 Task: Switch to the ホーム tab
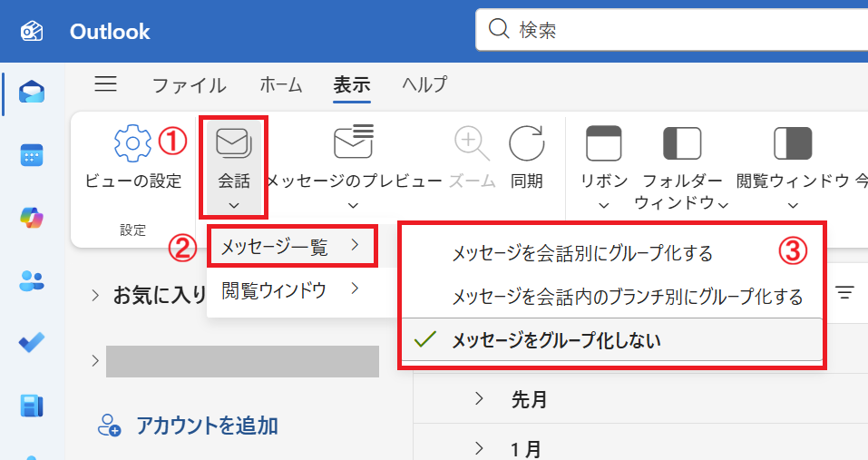[280, 85]
